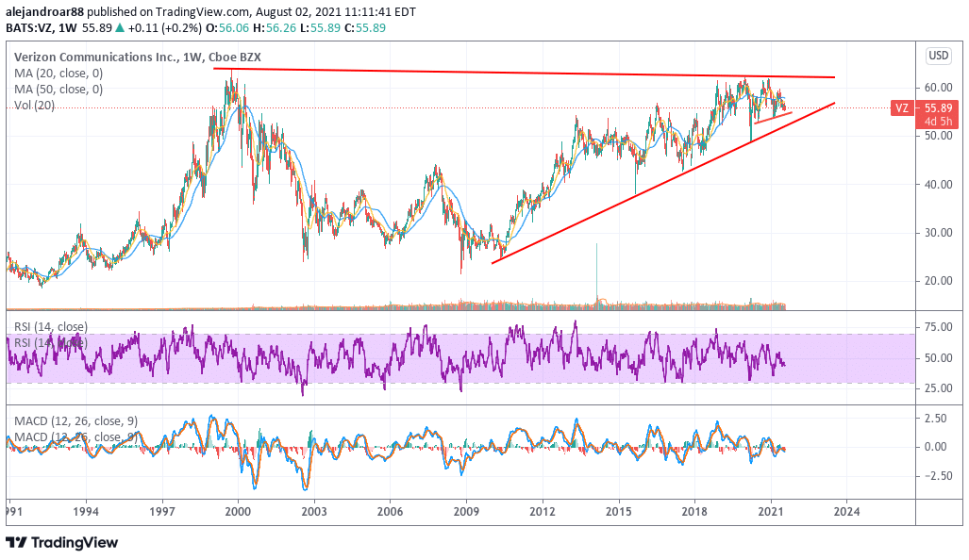
Task: Click the 30.00 price axis label
Action: 938,232
